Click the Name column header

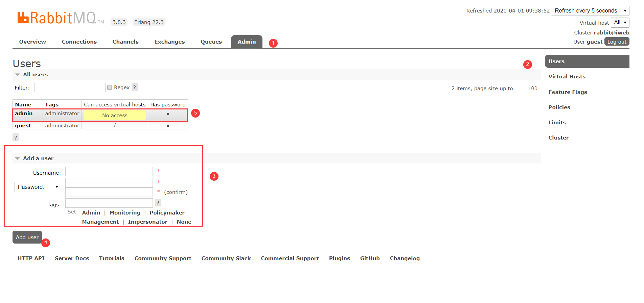28,104
